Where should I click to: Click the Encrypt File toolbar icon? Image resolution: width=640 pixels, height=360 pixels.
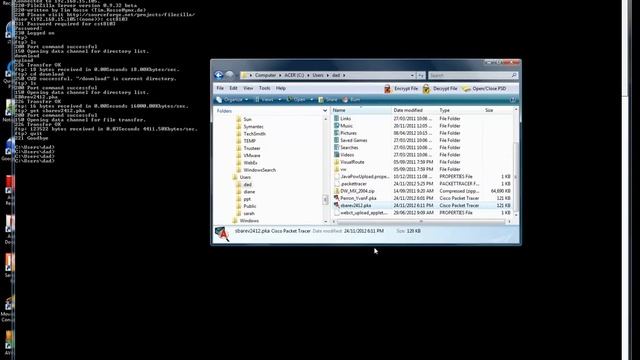tap(387, 88)
